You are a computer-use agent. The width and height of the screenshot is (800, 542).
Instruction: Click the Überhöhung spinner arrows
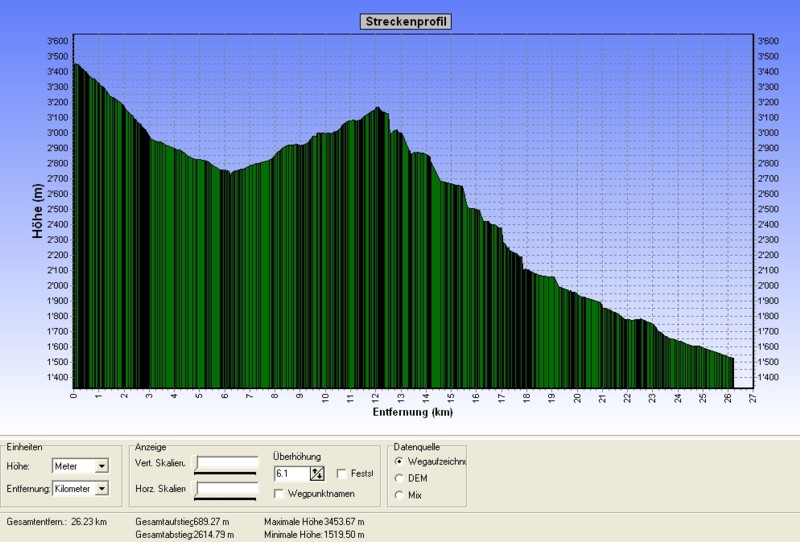pos(318,474)
